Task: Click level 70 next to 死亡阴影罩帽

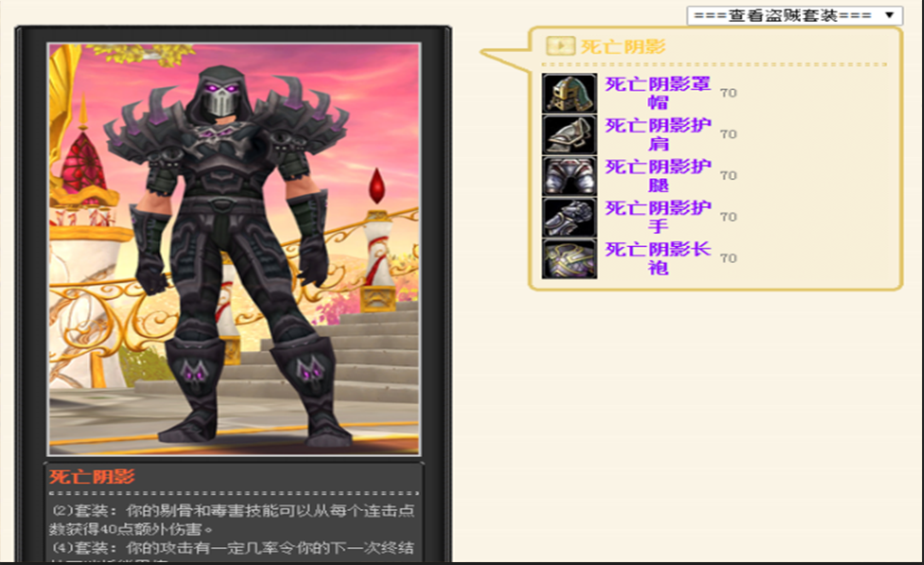Action: click(x=728, y=93)
